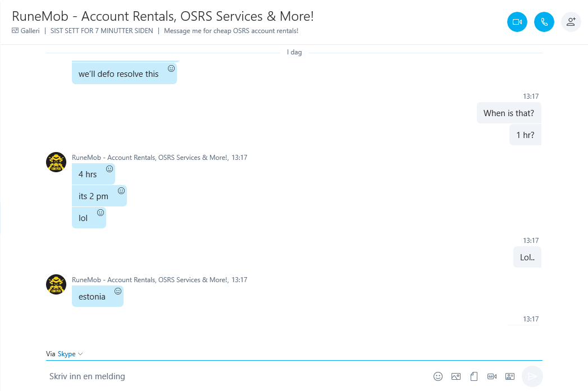The image size is (588, 391).
Task: Click the '4 hrs' message text
Action: pyautogui.click(x=88, y=174)
